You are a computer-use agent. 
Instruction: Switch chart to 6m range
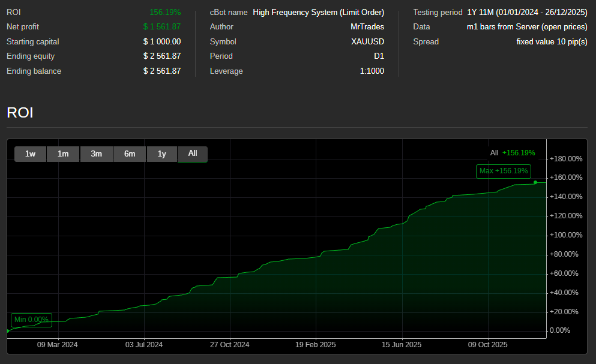(130, 154)
